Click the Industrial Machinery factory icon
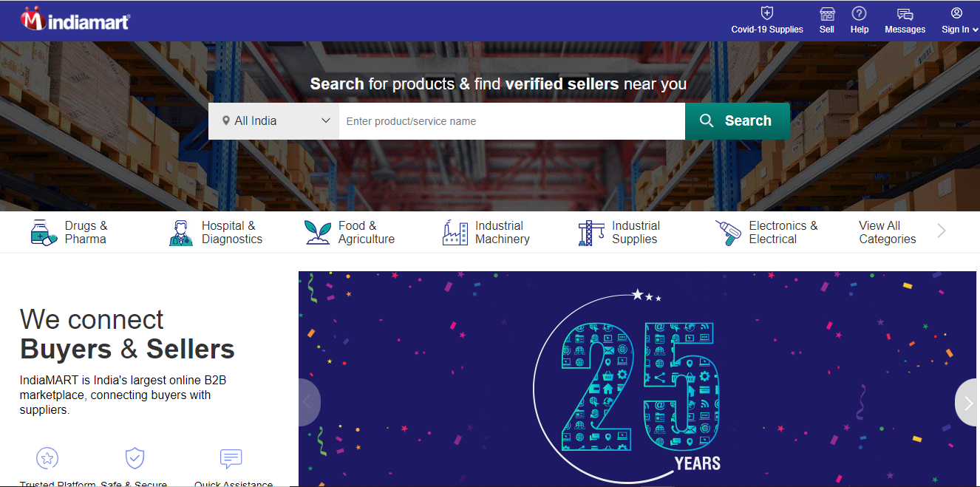The width and height of the screenshot is (980, 487). pyautogui.click(x=455, y=233)
